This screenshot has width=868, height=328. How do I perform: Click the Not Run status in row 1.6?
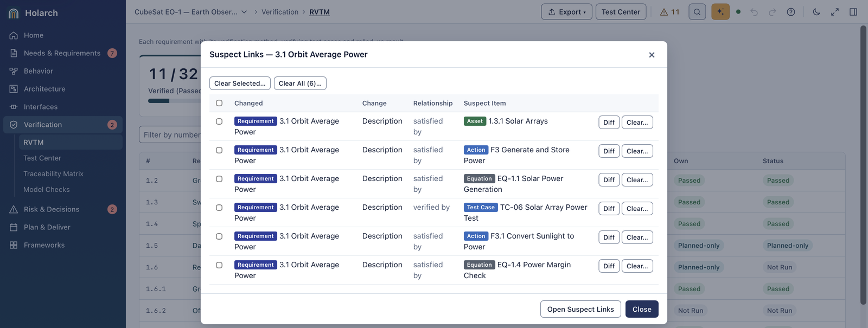pyautogui.click(x=780, y=267)
